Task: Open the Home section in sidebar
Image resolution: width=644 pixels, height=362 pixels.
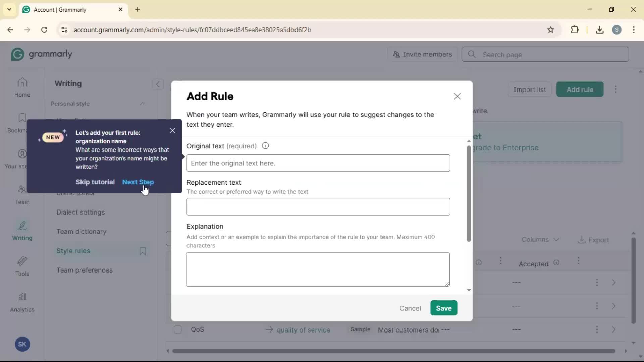Action: coord(22,87)
